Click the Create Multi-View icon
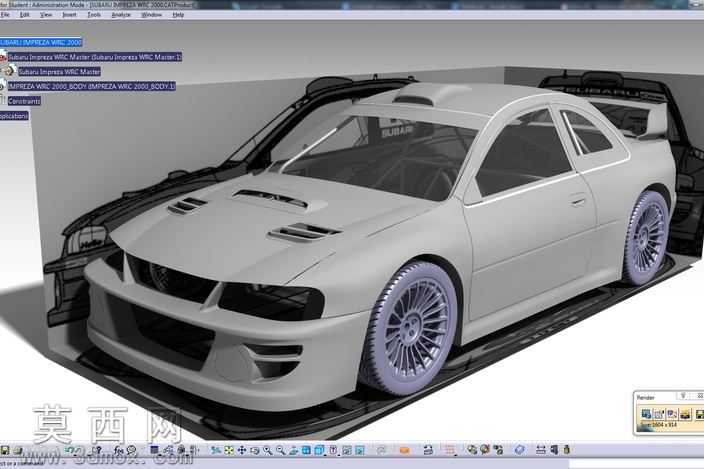Screen dimensions: 704x469 click(306, 450)
